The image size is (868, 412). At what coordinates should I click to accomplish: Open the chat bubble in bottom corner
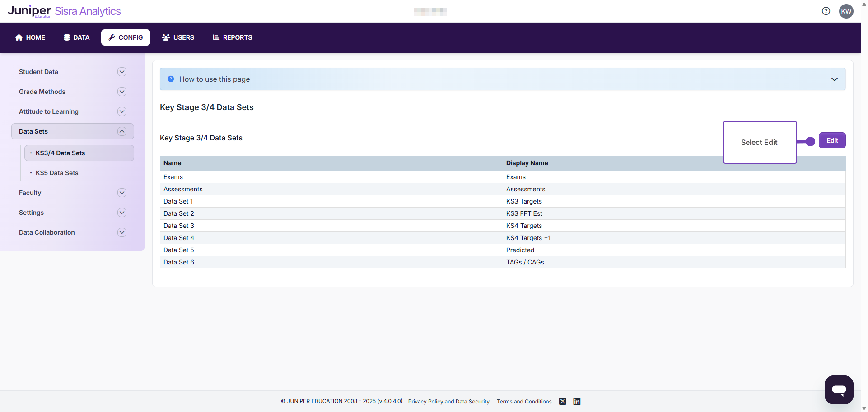[x=839, y=390]
